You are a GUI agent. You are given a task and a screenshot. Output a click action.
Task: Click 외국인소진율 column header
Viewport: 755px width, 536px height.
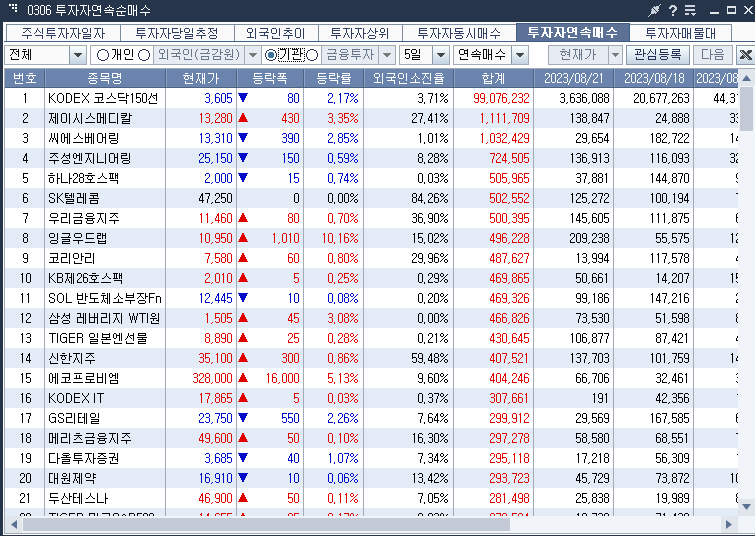tap(408, 78)
